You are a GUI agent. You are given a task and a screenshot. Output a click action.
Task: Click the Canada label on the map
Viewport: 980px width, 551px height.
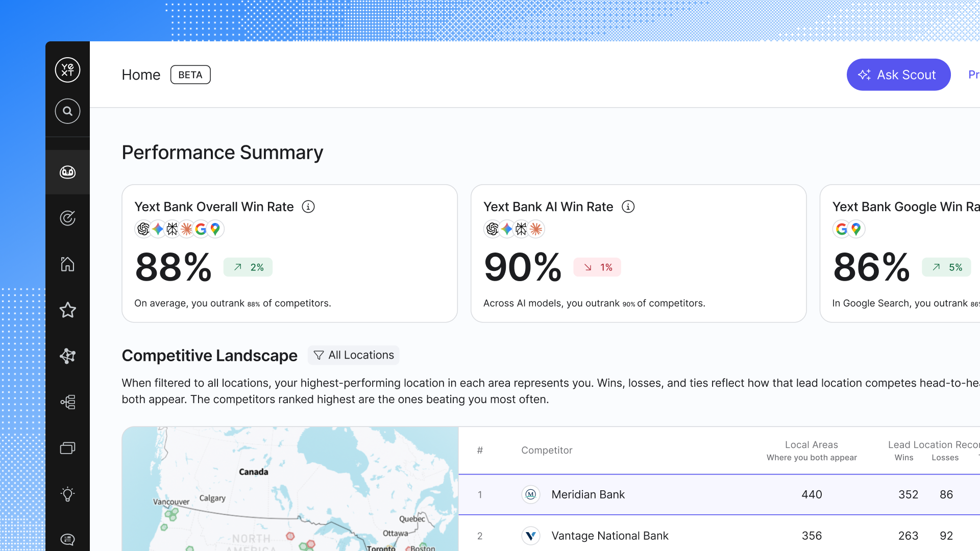click(254, 472)
